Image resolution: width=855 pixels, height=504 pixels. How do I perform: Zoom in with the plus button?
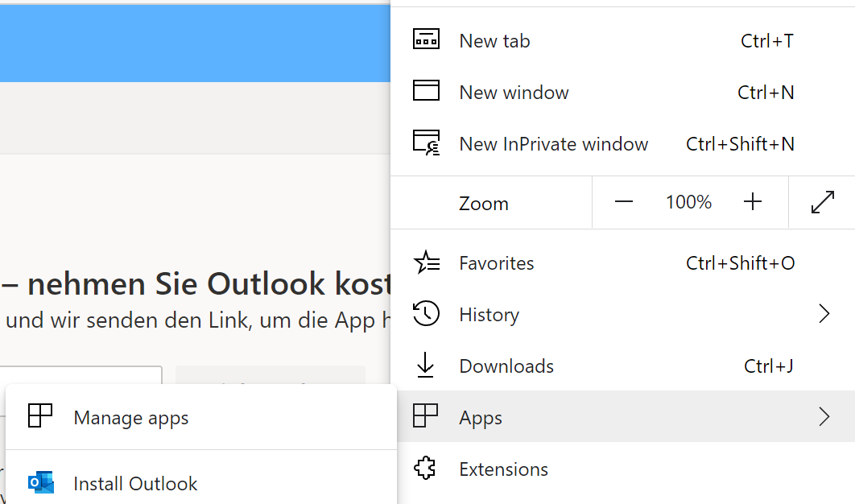(753, 202)
